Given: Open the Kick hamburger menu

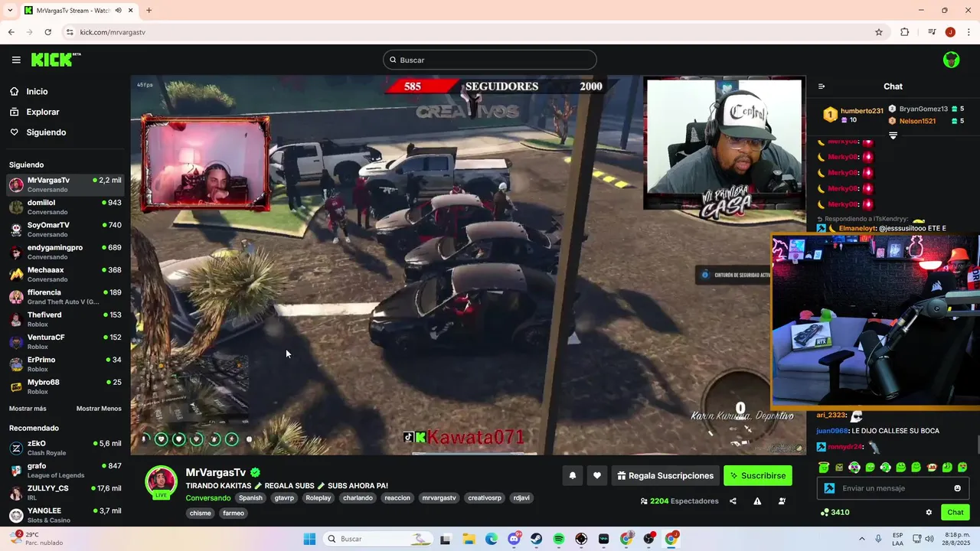Looking at the screenshot, I should (x=16, y=60).
